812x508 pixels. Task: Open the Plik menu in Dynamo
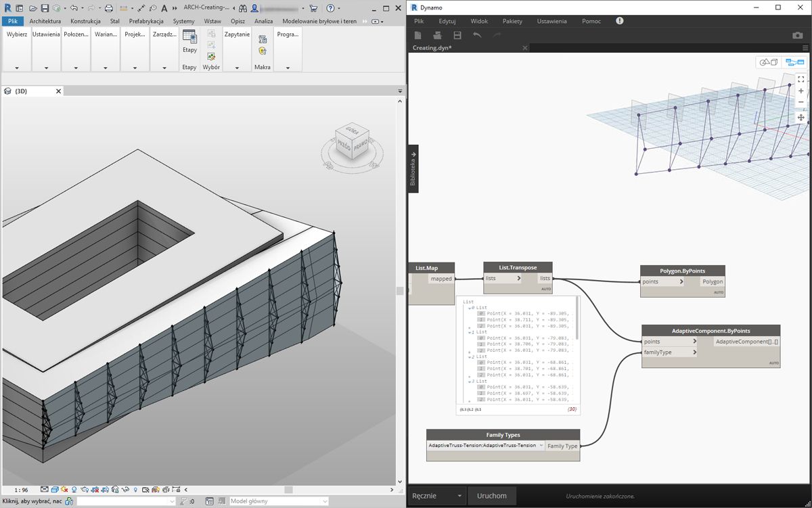419,21
